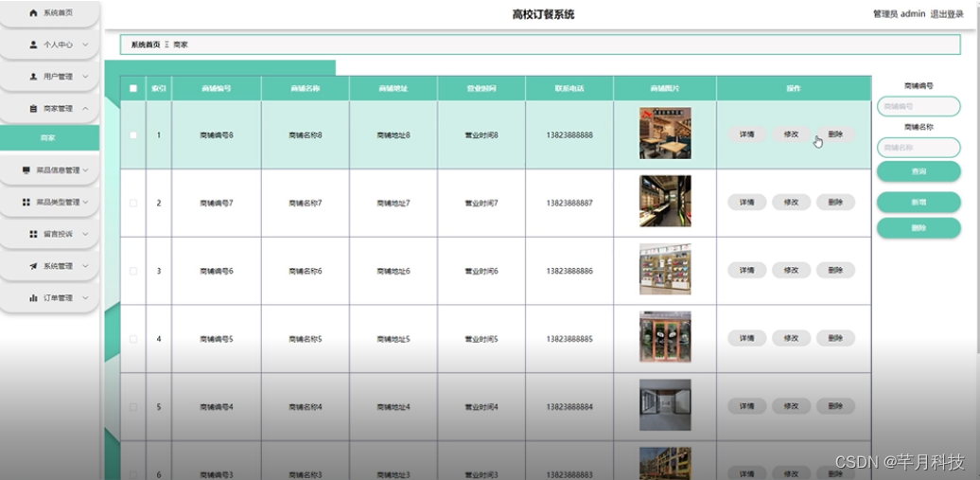Focus the 商铺编号 search input field

(919, 106)
